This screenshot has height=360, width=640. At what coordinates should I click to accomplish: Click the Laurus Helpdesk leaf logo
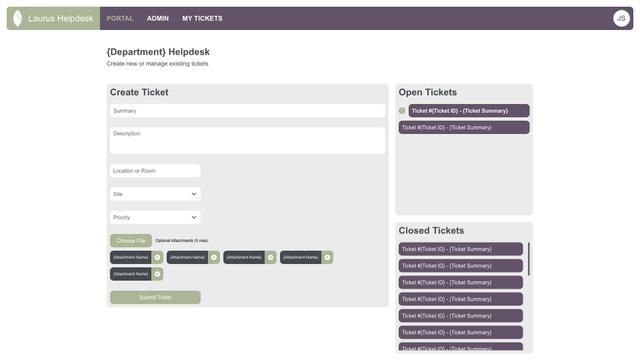click(17, 18)
